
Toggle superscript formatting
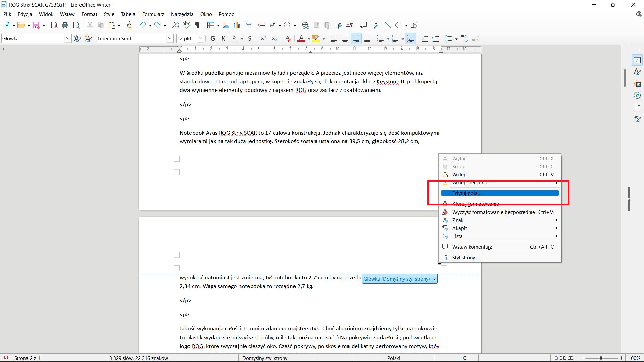tap(263, 38)
